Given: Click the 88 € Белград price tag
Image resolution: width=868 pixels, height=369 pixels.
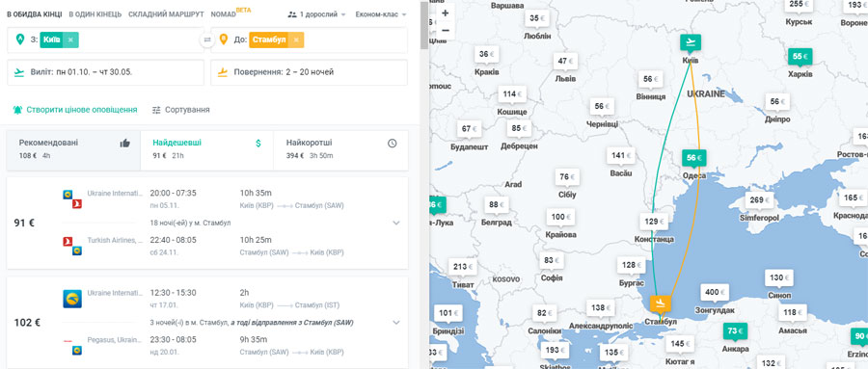Looking at the screenshot, I should click(x=497, y=204).
